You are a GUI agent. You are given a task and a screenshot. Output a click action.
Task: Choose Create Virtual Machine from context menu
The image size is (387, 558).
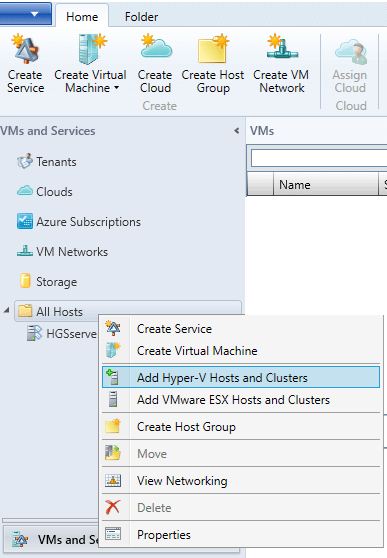(241, 351)
